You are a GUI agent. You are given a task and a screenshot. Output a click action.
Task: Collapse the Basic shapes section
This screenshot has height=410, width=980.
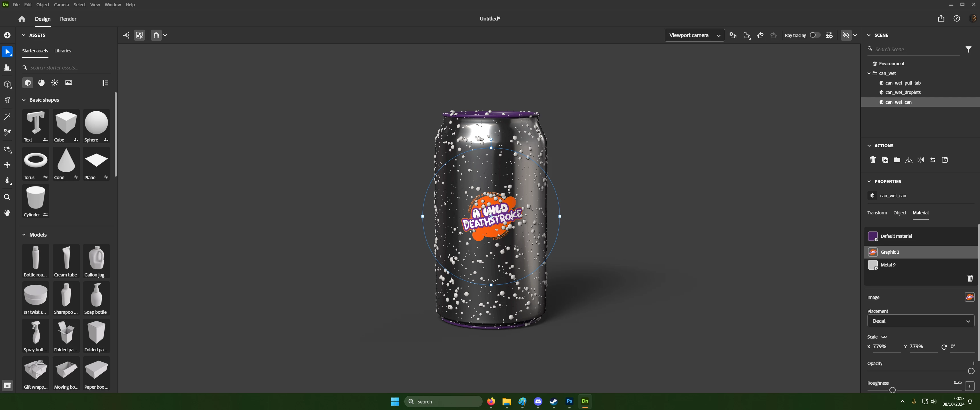24,100
